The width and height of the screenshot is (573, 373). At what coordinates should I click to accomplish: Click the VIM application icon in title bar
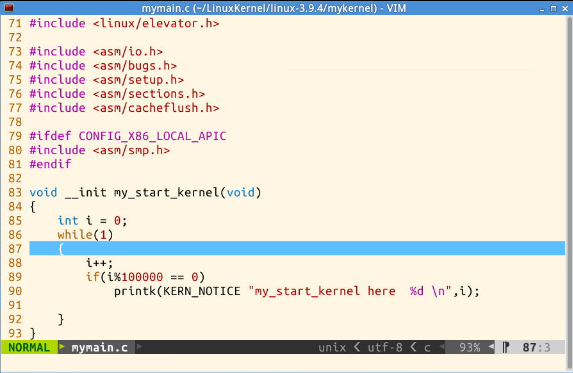point(8,7)
